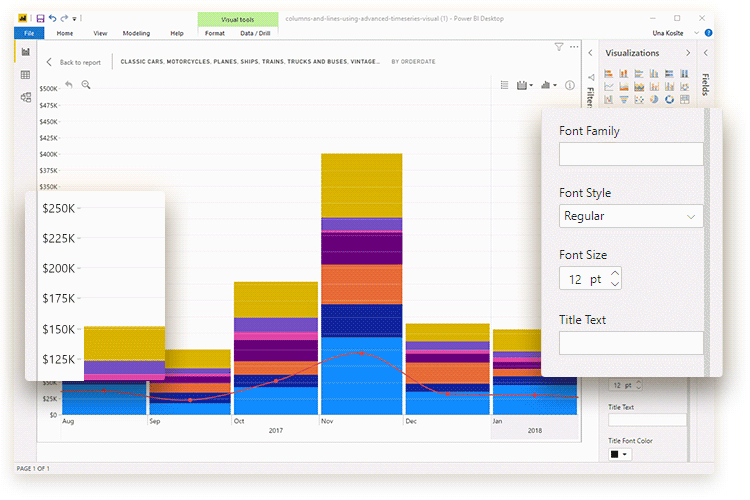
Task: Click the Font Family input field
Action: tap(631, 154)
